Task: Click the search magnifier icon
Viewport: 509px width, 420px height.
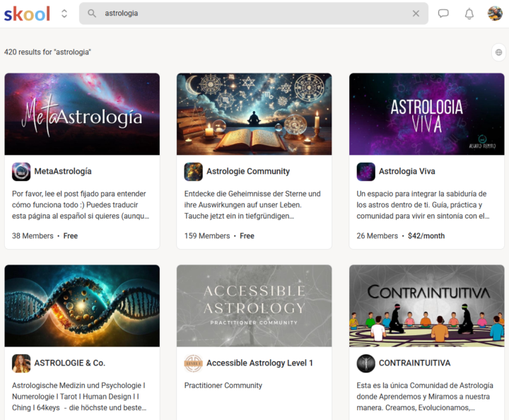Action: [92, 13]
